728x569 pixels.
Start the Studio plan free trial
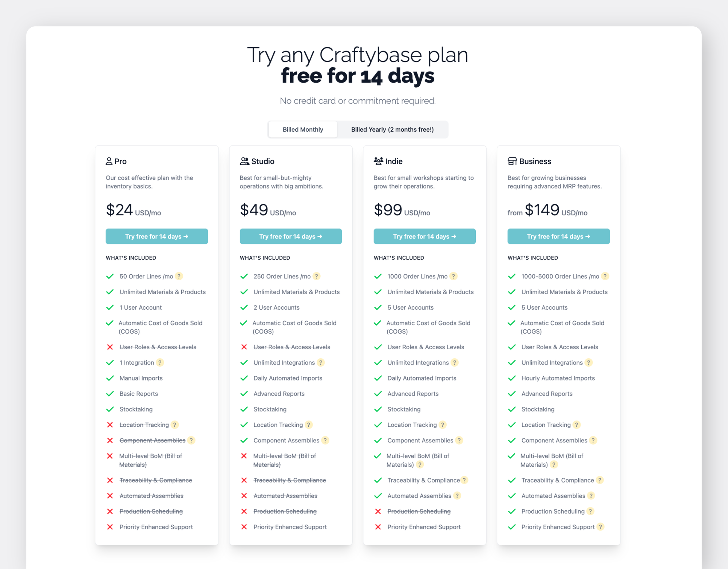(291, 236)
